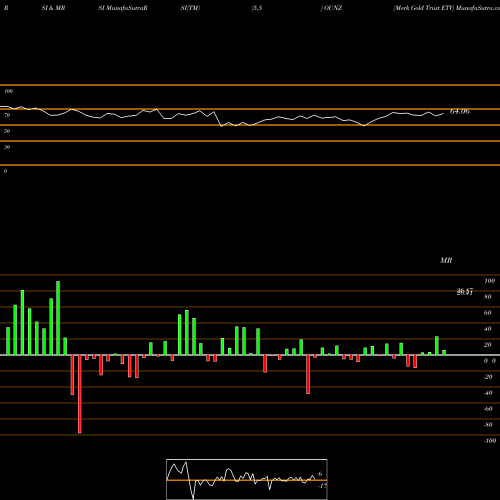Click the 'MR' panel label

[x=446, y=260]
